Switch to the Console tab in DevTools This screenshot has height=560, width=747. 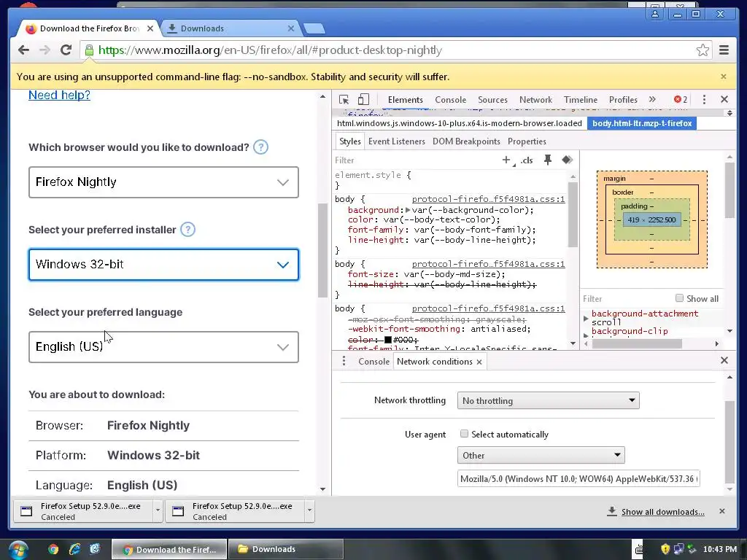(450, 99)
